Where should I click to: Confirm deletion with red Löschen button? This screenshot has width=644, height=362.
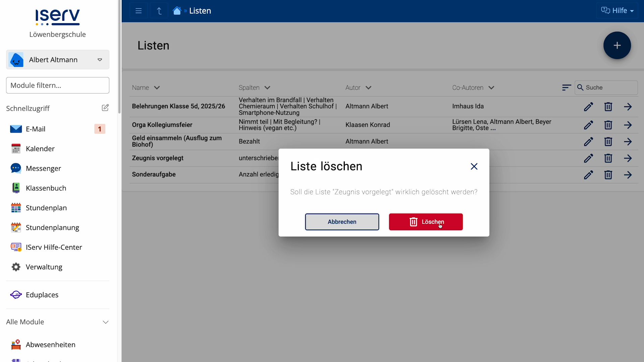pyautogui.click(x=426, y=222)
